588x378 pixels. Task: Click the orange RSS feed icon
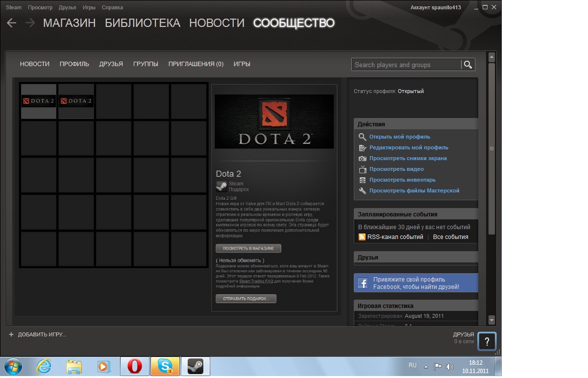pyautogui.click(x=362, y=237)
